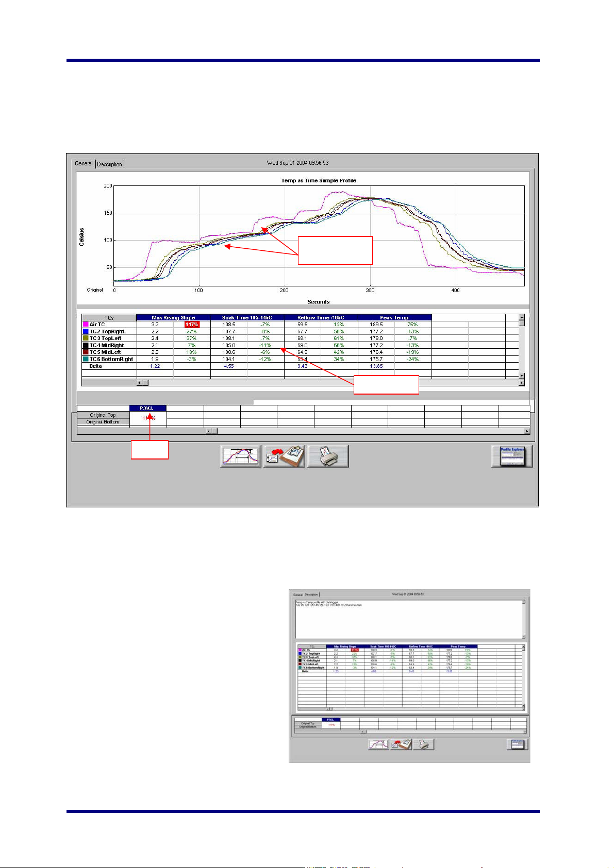Viewport: 614px width, 868px height.
Task: Select General tab in the smaller window
Action: (x=298, y=594)
